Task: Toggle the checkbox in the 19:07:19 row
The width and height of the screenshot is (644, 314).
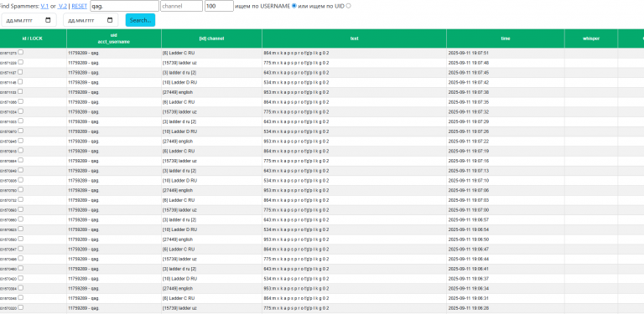Action: [x=20, y=151]
